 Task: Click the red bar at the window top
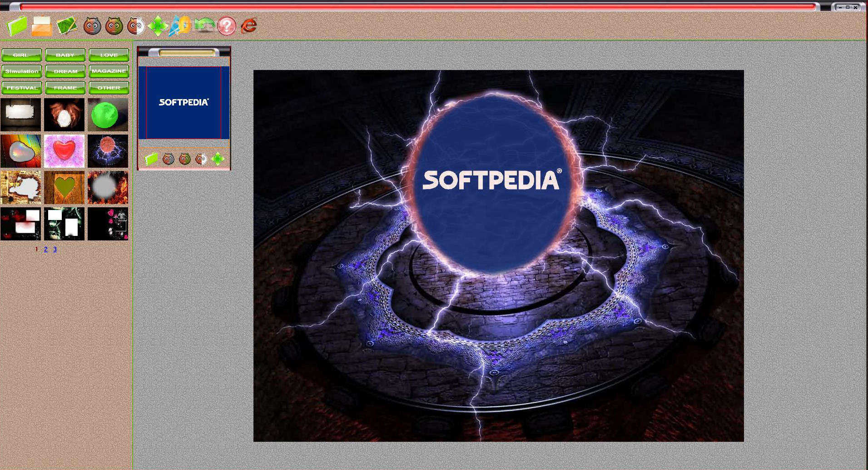tap(418, 7)
